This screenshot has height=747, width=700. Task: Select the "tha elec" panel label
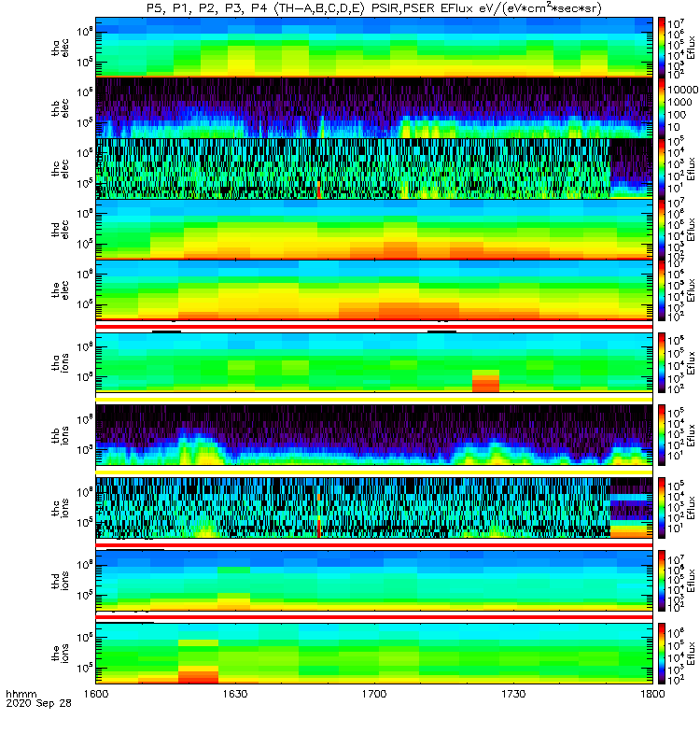(61, 48)
